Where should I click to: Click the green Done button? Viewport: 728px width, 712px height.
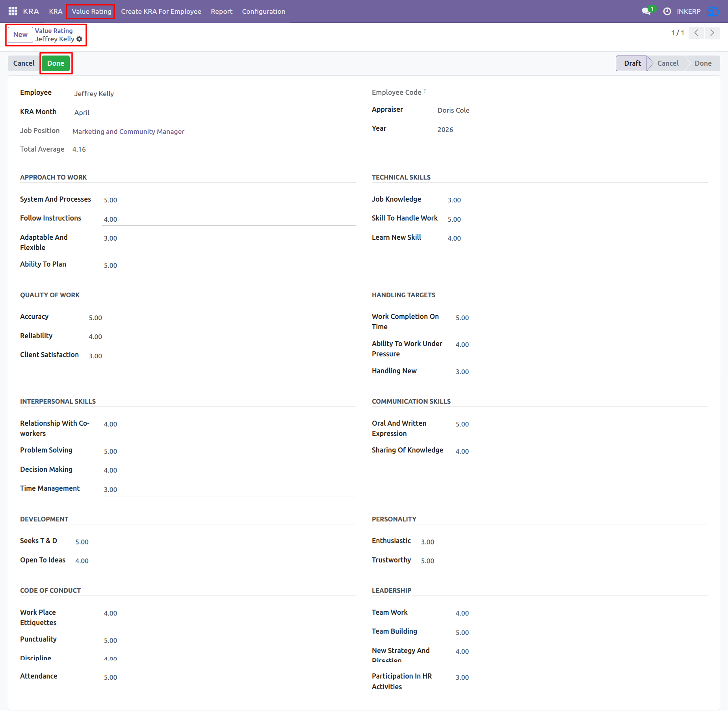(x=56, y=63)
